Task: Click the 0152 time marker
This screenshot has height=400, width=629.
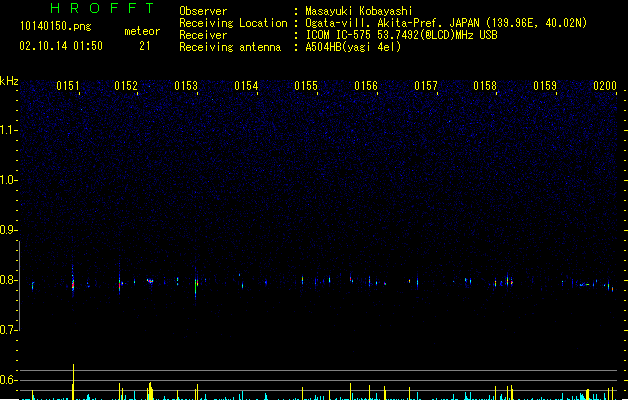Action: [x=126, y=86]
